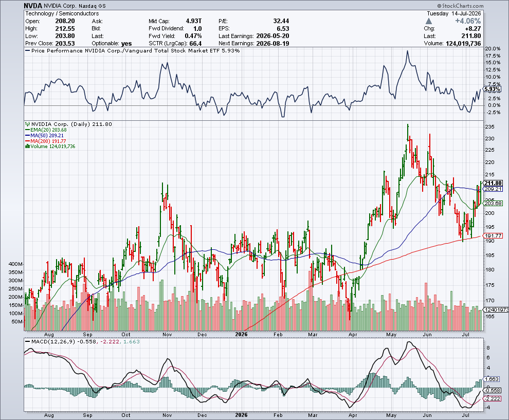Click 'Nov' on the price panel date axis

click(167, 334)
